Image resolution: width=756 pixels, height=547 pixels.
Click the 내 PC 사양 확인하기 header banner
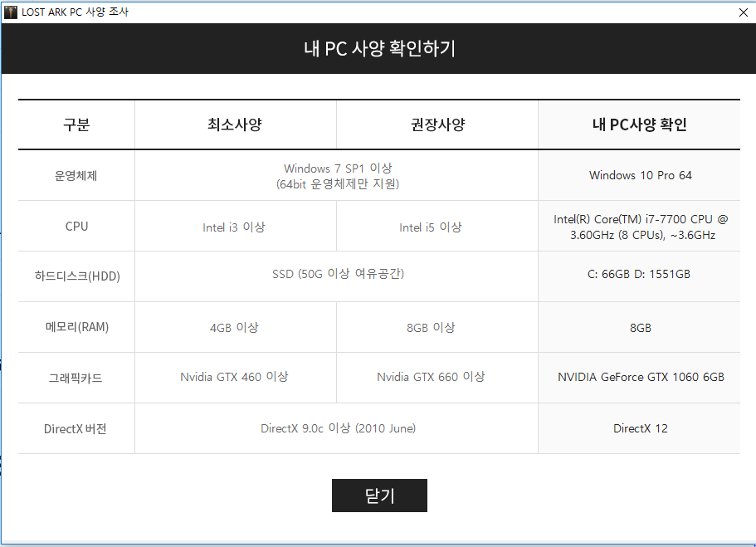pyautogui.click(x=378, y=48)
